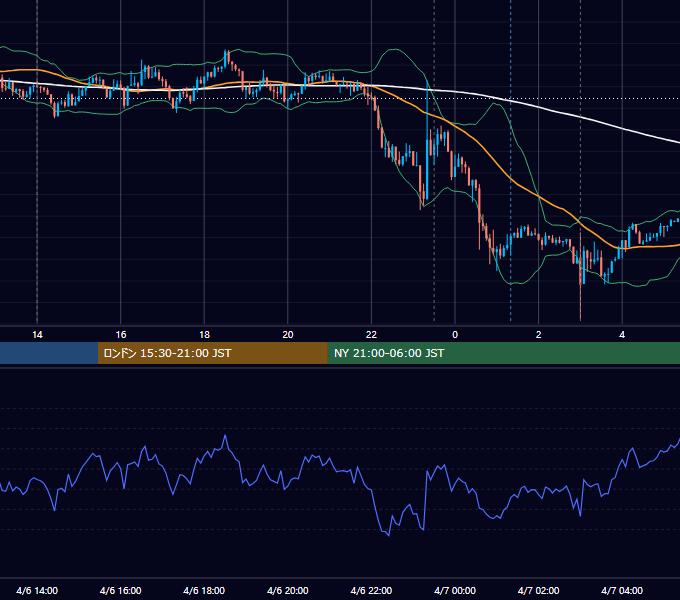Click the NY 21:00-06:00 JST session bar
The height and width of the screenshot is (600, 680).
pos(503,353)
